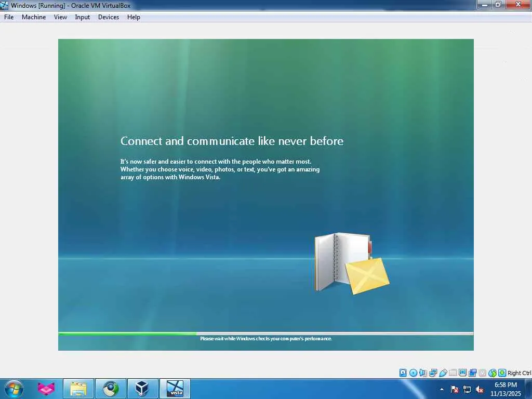Click the CPU virtualization indicator icon
Screen dimensions: 532x399
[482, 373]
